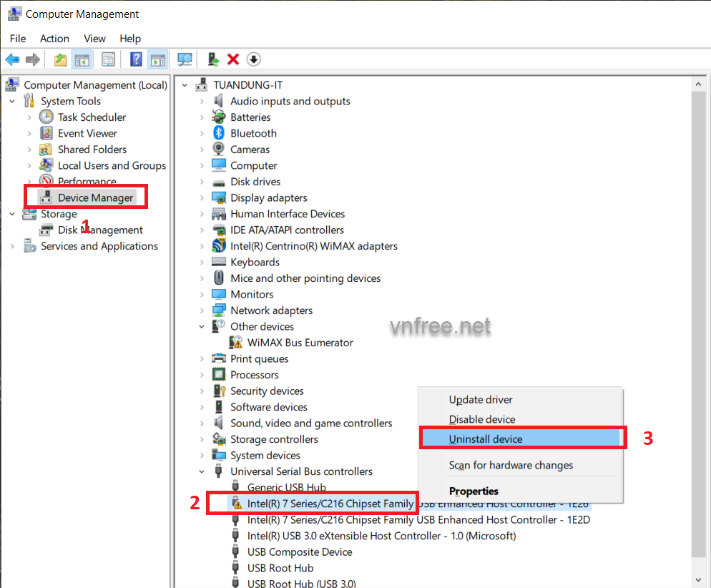This screenshot has width=711, height=588.
Task: Expand the Network adapters category
Action: click(x=202, y=310)
